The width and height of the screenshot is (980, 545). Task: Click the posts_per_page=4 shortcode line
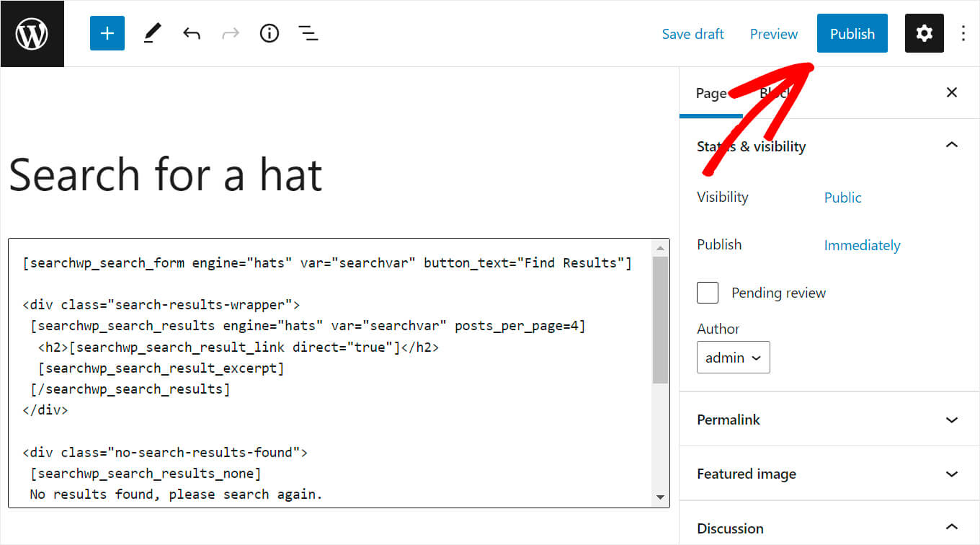coord(308,327)
